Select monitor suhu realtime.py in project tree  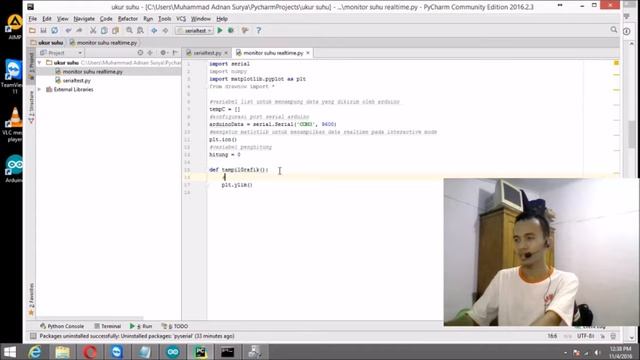point(93,72)
